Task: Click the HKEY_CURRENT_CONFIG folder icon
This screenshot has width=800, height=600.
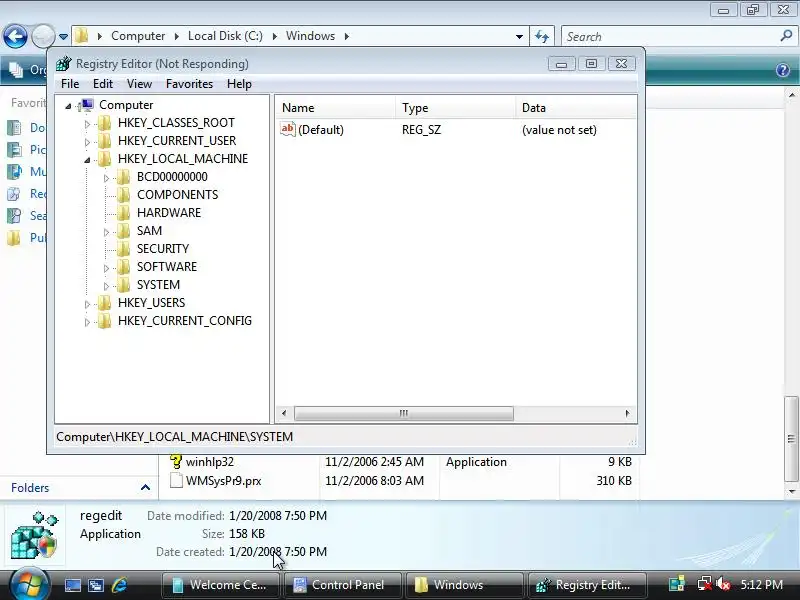Action: [105, 320]
